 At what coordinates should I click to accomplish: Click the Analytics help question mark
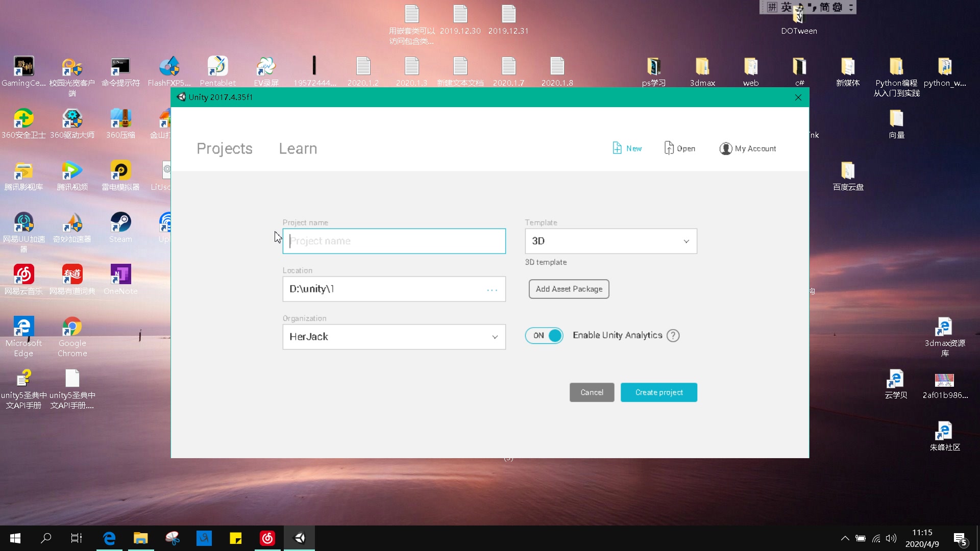[673, 336]
